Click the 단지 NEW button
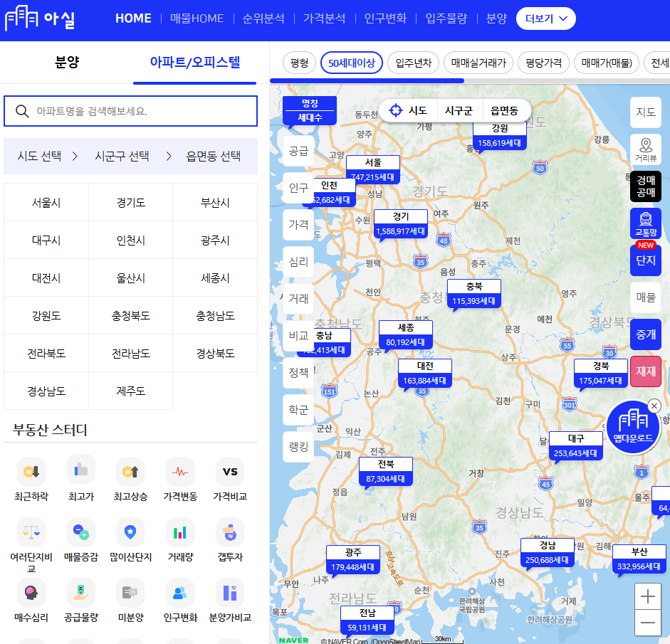 point(646,260)
